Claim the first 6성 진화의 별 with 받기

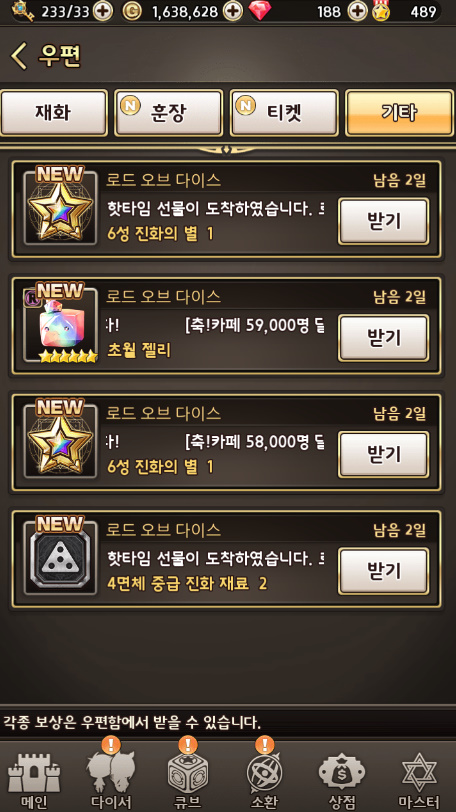click(x=384, y=221)
